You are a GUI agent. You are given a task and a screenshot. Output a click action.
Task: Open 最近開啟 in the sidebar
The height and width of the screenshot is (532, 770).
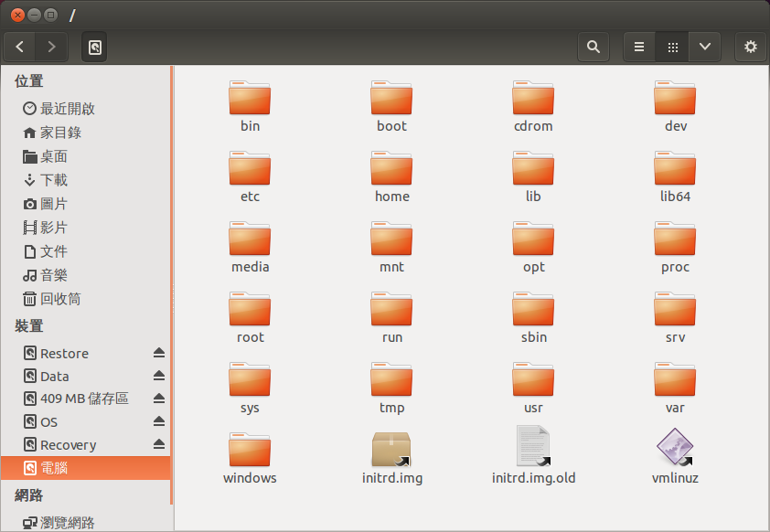point(85,109)
